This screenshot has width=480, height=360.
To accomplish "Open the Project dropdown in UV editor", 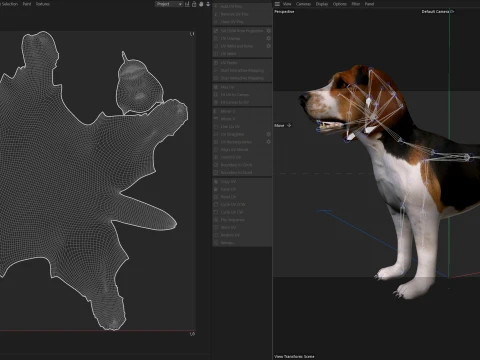I will coord(169,4).
